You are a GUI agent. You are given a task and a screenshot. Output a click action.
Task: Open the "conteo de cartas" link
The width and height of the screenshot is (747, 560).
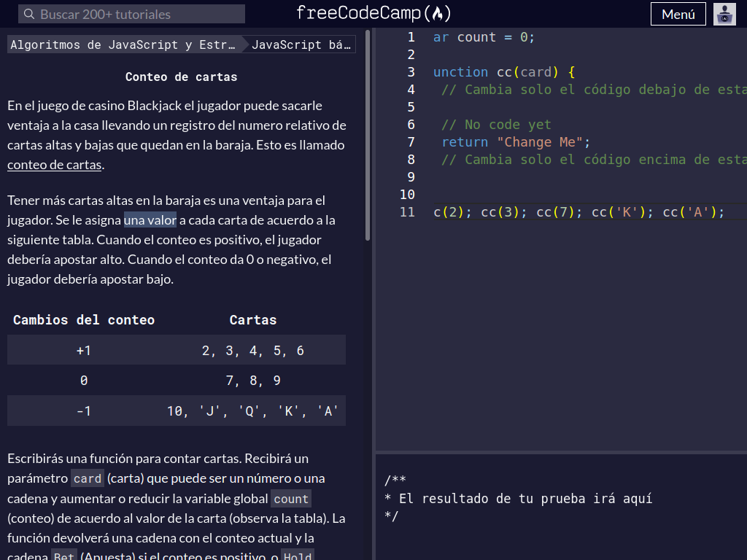tap(54, 164)
